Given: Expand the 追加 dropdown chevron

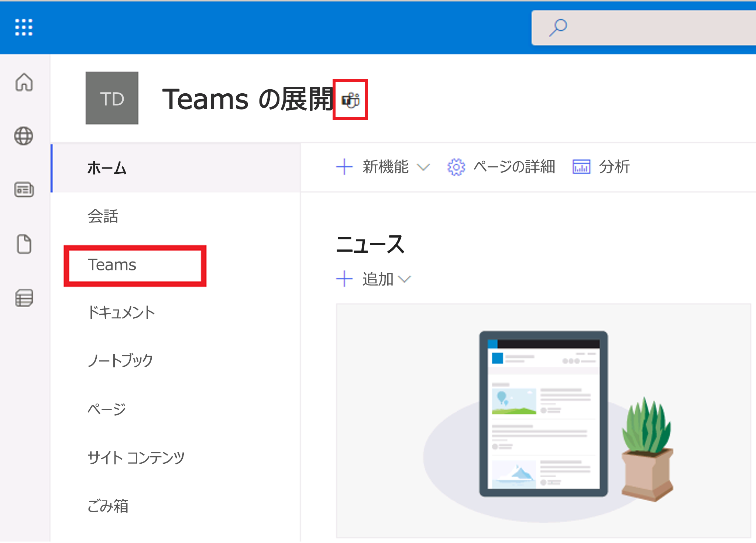Looking at the screenshot, I should click(x=405, y=279).
